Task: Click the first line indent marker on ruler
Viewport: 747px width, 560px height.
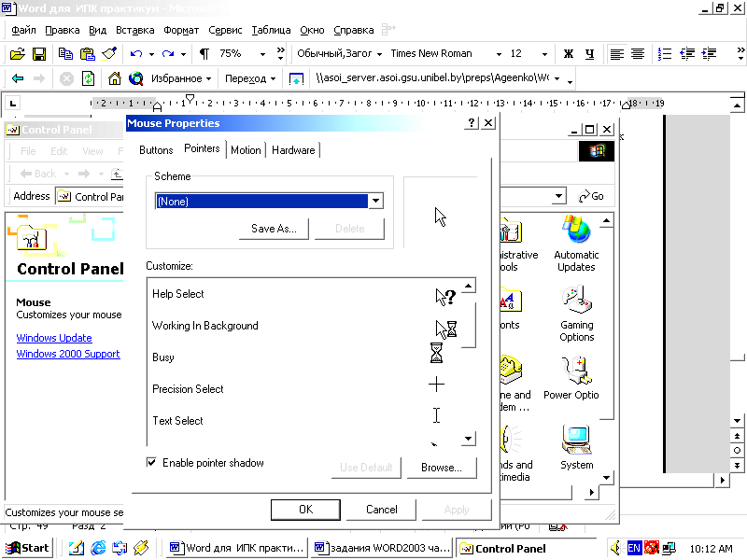Action: pyautogui.click(x=190, y=98)
